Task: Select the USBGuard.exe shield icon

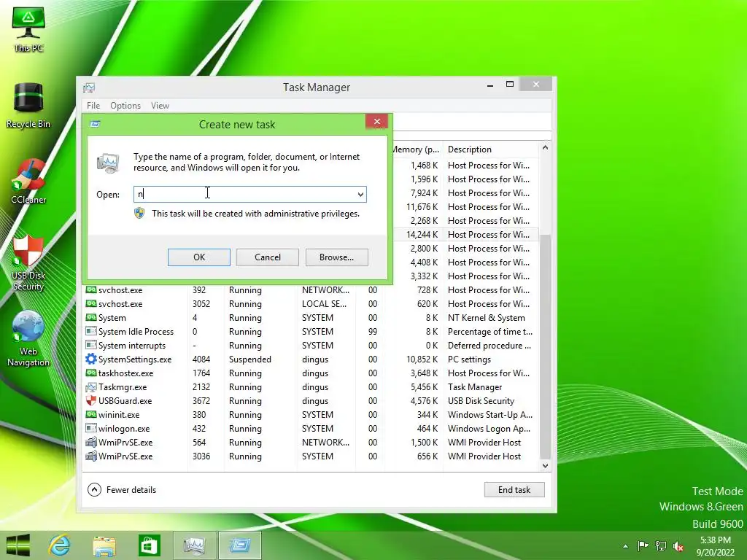Action: [x=90, y=401]
